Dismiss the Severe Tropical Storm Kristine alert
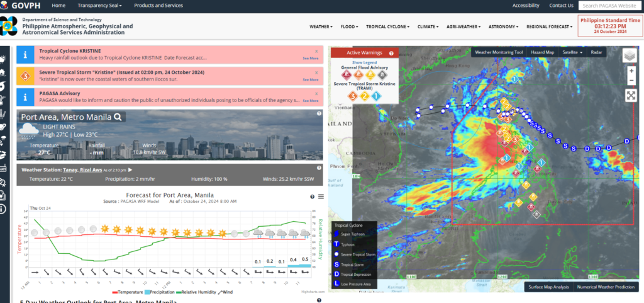Viewport: 644px width, 303px height. coord(316,72)
